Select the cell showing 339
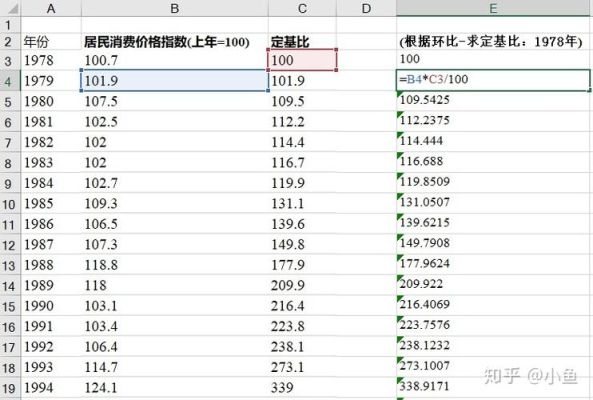Viewport: 593px width, 400px height. coord(302,388)
